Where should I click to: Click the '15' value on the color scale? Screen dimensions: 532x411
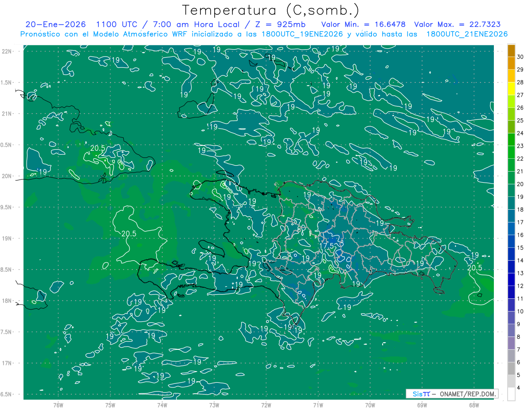pos(520,247)
